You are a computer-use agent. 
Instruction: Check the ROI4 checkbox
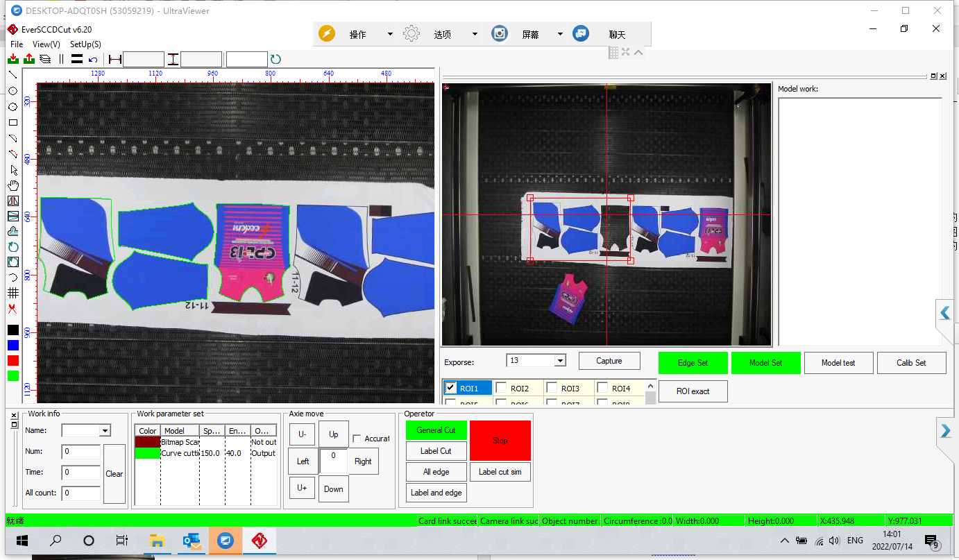point(602,388)
